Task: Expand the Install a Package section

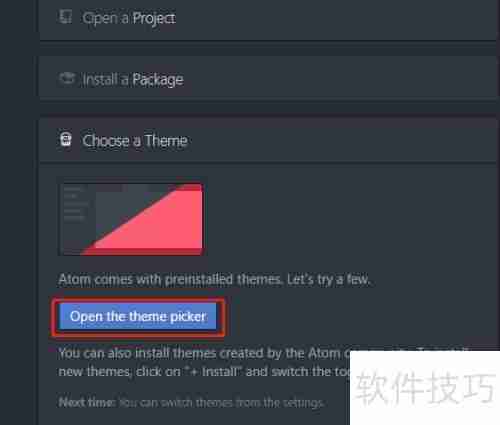Action: tap(268, 79)
